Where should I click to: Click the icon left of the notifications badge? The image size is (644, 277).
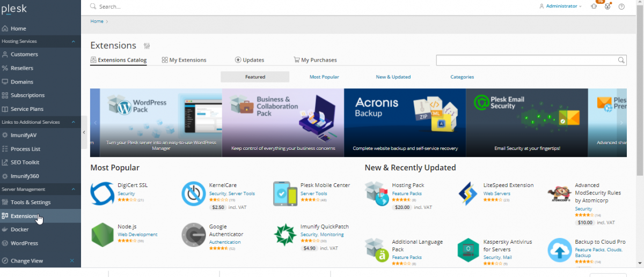594,6
